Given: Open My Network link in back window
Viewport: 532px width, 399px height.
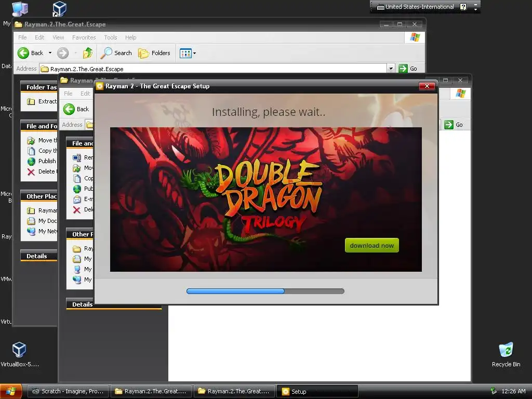Looking at the screenshot, I should pyautogui.click(x=42, y=231).
